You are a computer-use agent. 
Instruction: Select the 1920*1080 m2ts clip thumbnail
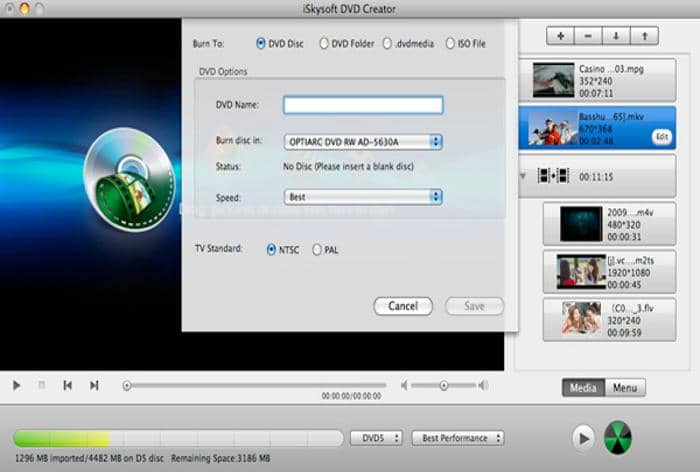tap(581, 272)
